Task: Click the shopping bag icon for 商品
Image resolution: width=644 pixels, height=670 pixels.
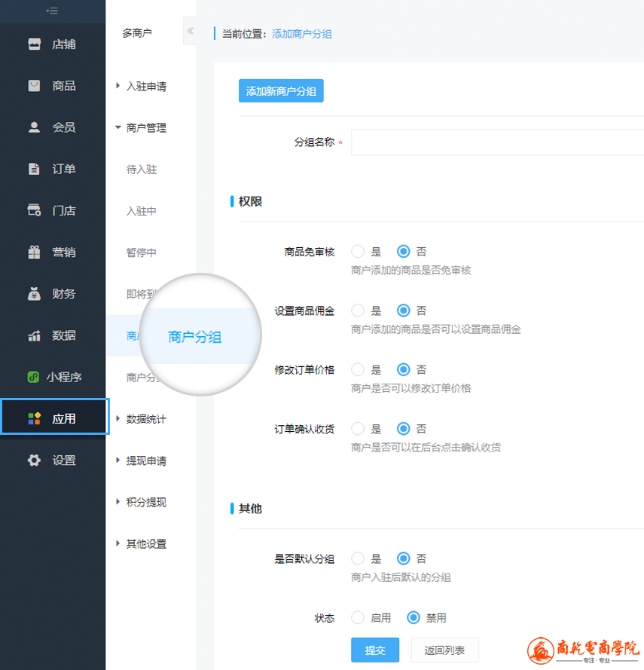Action: pyautogui.click(x=34, y=86)
